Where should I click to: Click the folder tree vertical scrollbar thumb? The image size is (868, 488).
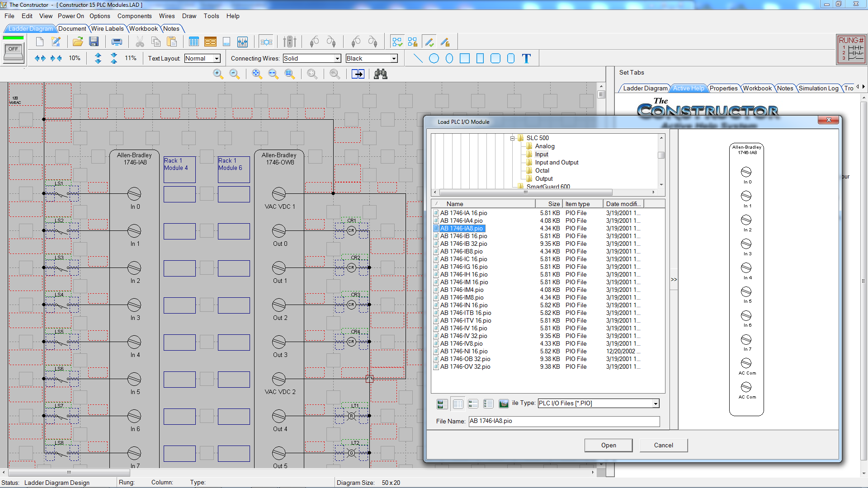pyautogui.click(x=661, y=155)
